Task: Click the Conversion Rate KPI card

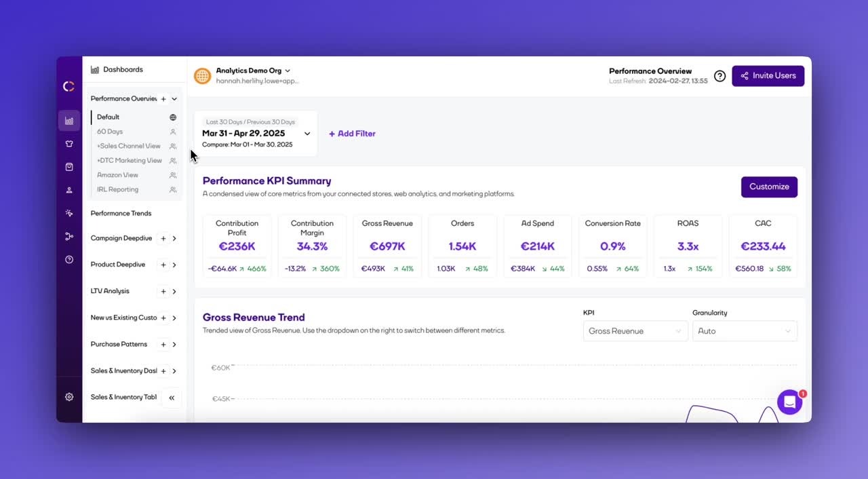Action: click(x=613, y=246)
